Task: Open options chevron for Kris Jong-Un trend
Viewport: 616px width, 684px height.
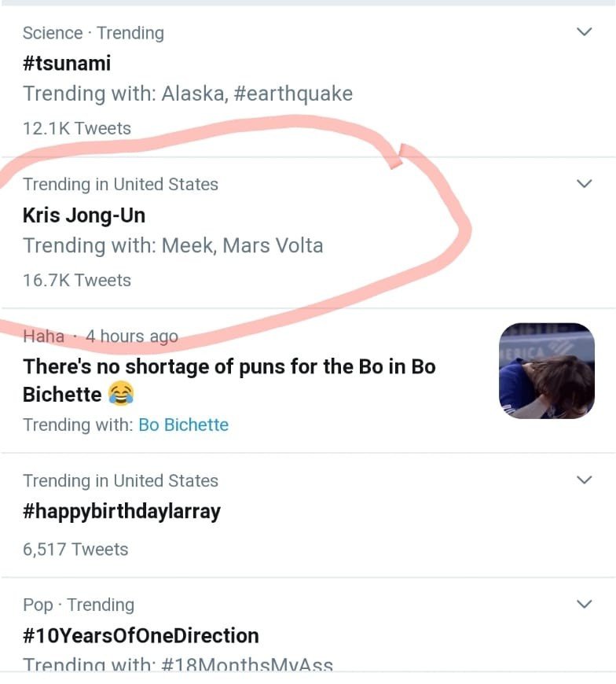Action: tap(584, 183)
